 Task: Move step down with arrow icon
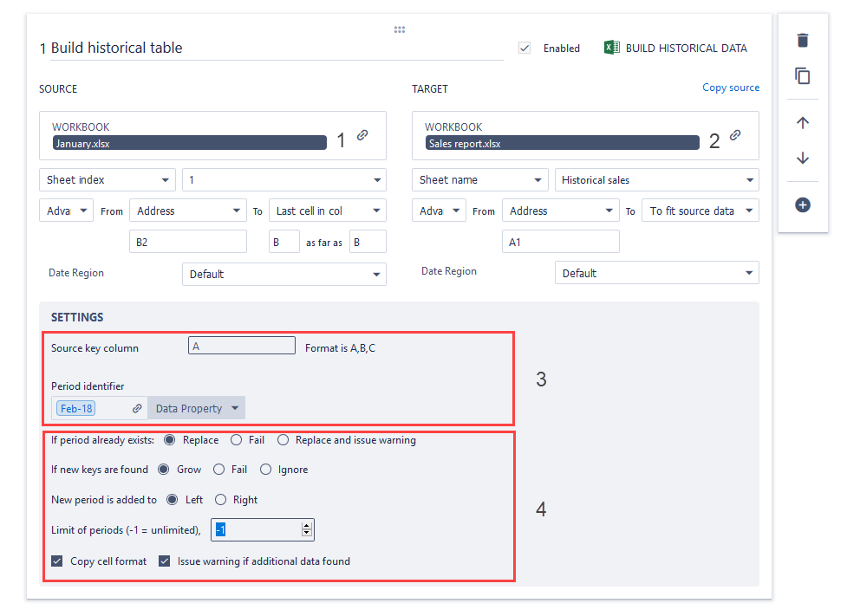click(803, 159)
